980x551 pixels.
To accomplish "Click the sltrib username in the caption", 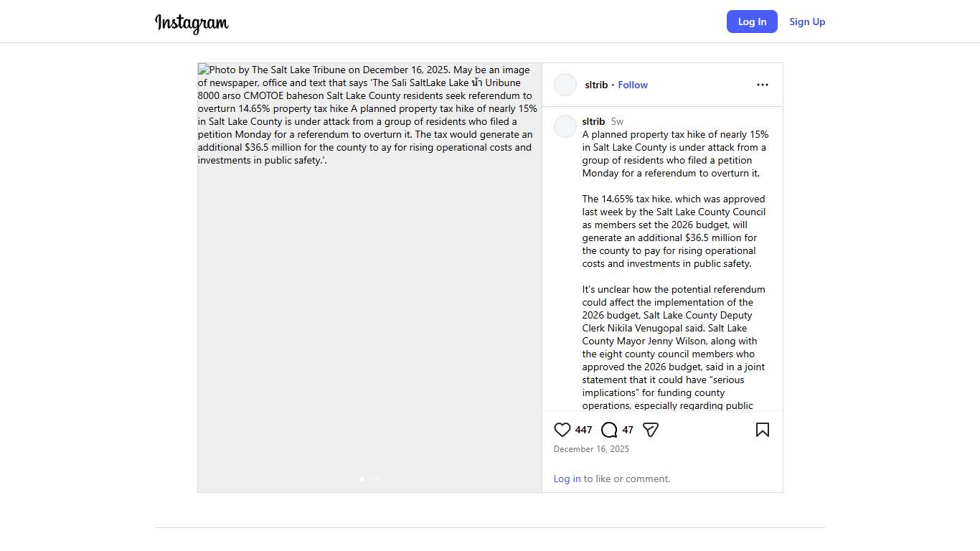I will coord(593,121).
